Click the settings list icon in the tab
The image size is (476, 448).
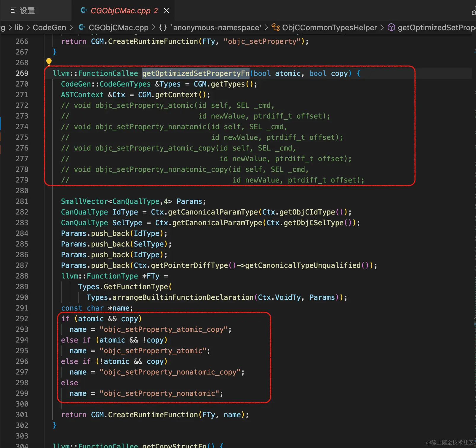tap(13, 11)
